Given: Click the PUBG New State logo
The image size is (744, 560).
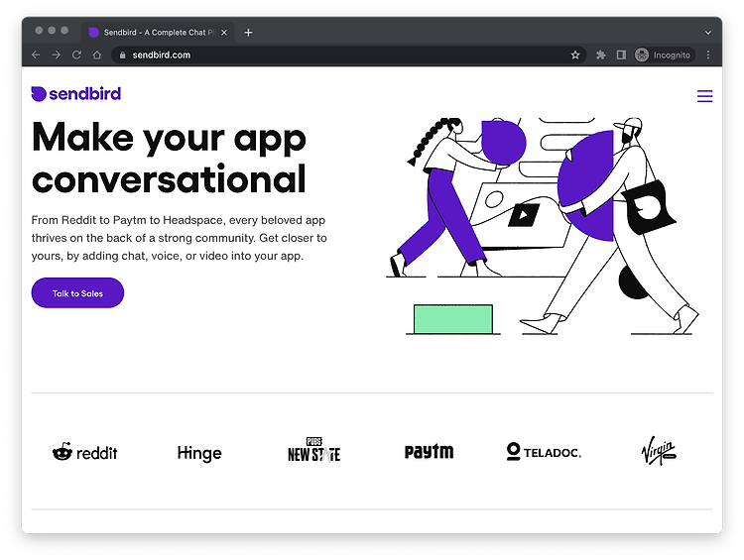Looking at the screenshot, I should (x=313, y=450).
